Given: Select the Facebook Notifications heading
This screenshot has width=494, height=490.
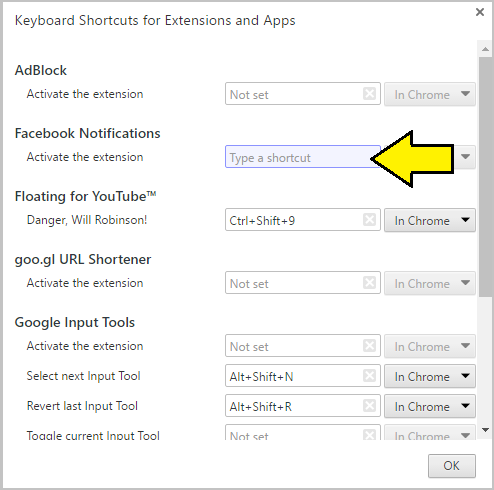Looking at the screenshot, I should tap(88, 133).
